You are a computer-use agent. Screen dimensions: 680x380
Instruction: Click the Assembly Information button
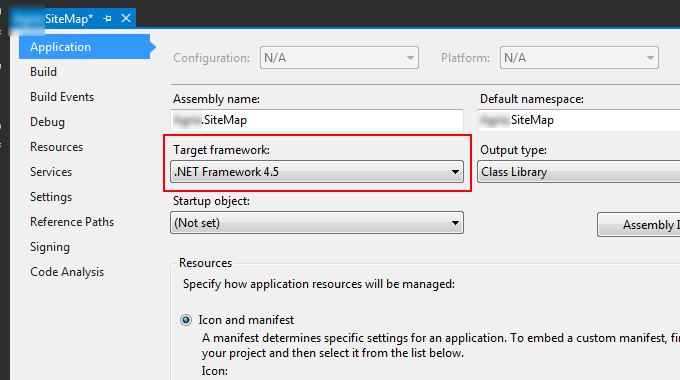pyautogui.click(x=638, y=224)
